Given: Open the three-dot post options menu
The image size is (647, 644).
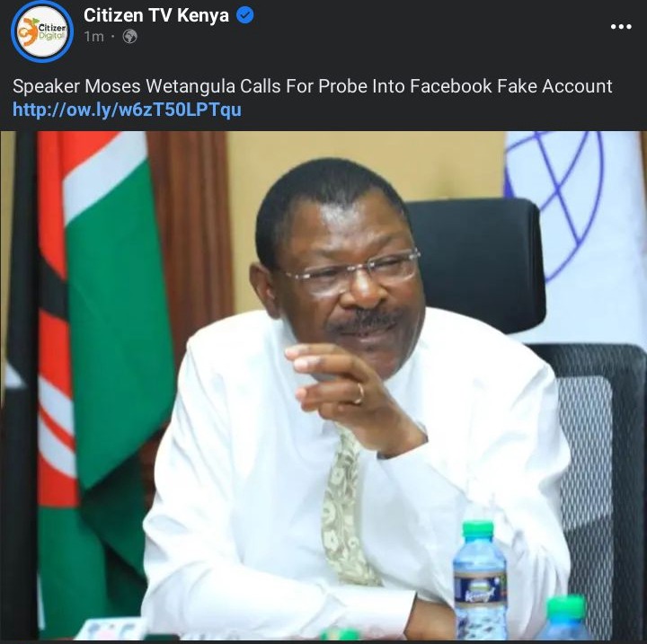Looking at the screenshot, I should [x=621, y=27].
